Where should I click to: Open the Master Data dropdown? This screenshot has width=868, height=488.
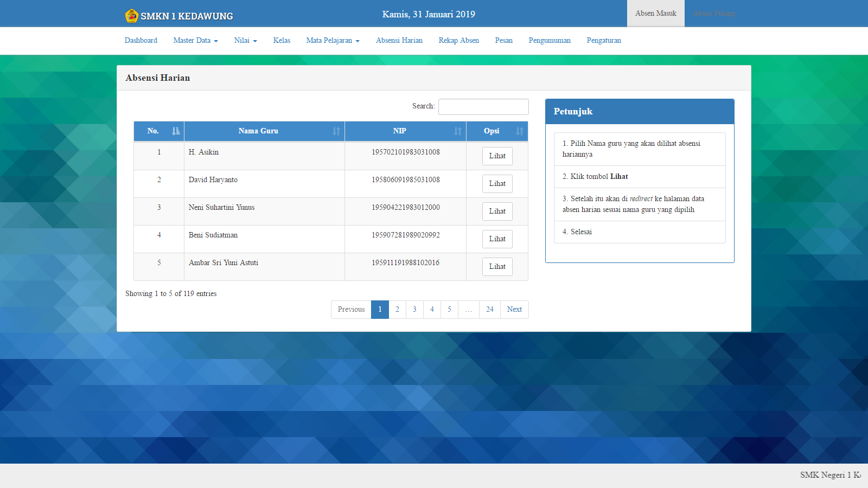pos(195,40)
